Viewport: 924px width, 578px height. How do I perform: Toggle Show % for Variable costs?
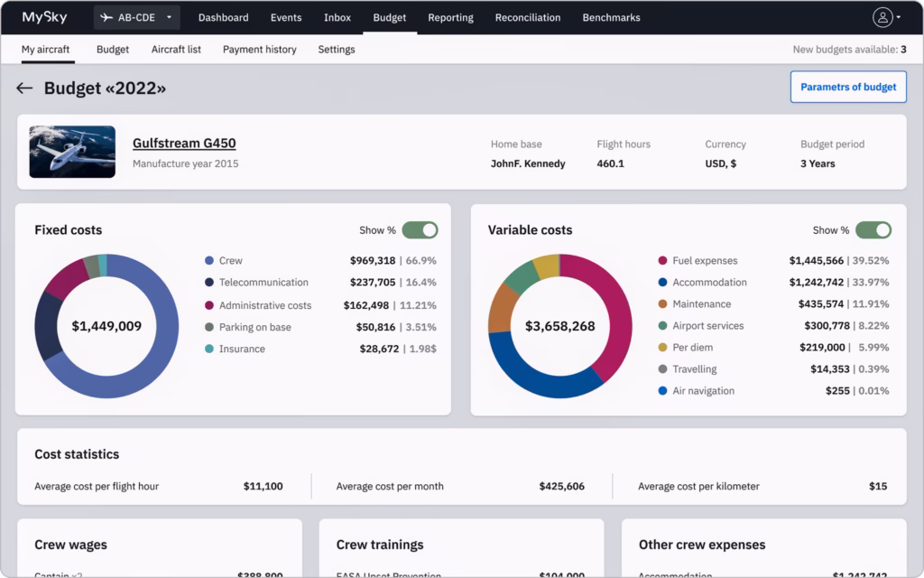point(873,230)
